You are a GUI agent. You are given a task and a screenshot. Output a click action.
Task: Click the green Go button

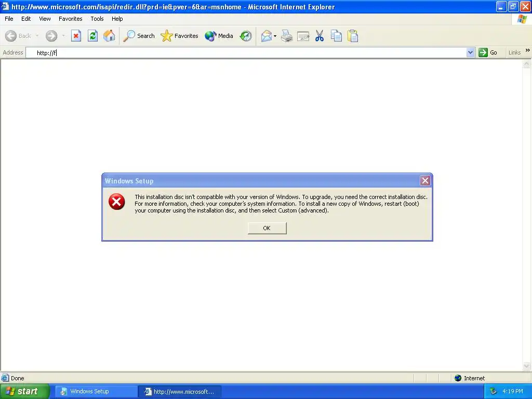pyautogui.click(x=488, y=52)
